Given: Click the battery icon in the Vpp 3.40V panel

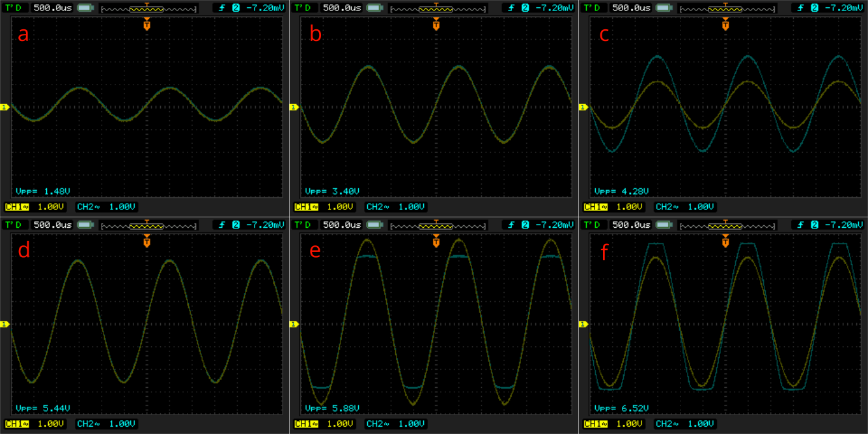Looking at the screenshot, I should 374,8.
